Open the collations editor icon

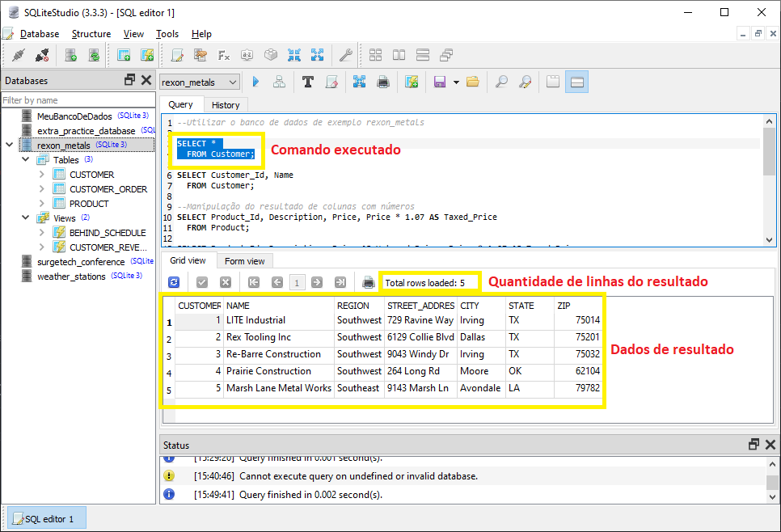[x=247, y=55]
